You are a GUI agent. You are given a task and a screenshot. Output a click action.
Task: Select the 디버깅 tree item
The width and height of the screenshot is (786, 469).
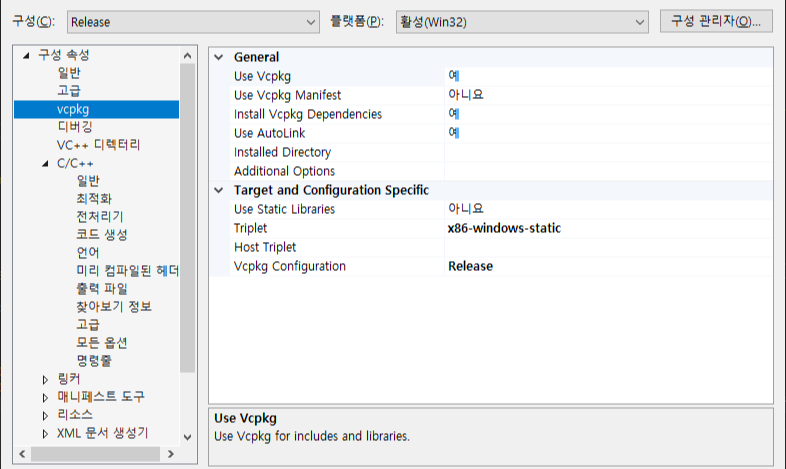[x=75, y=127]
